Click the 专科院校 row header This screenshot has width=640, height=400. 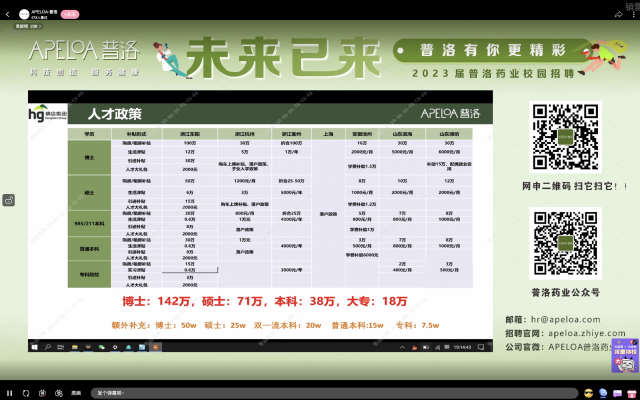89,274
